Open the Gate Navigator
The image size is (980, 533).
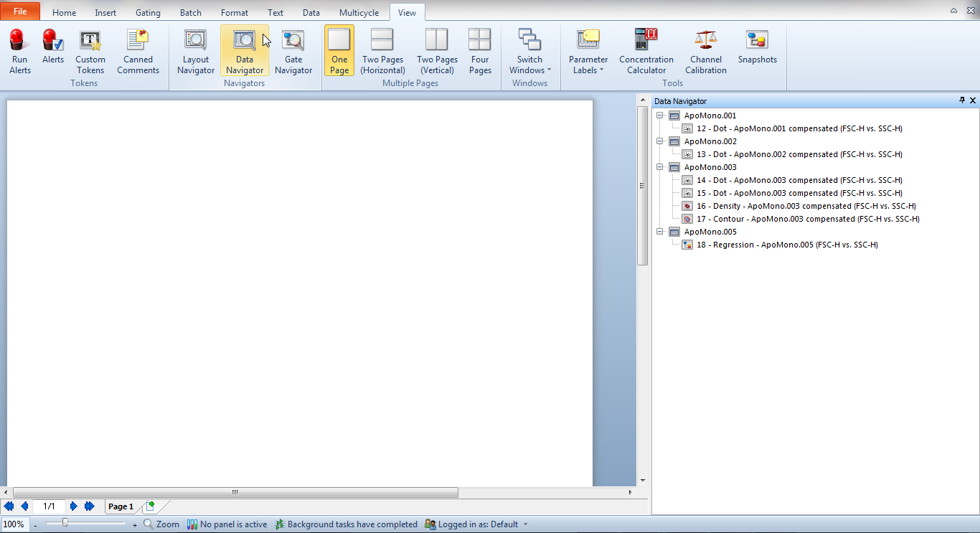tap(293, 50)
